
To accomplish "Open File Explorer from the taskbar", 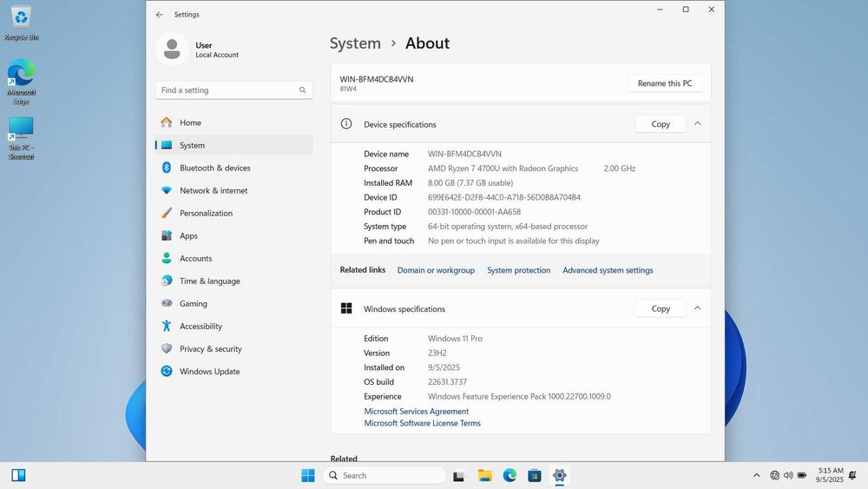I will tap(485, 475).
